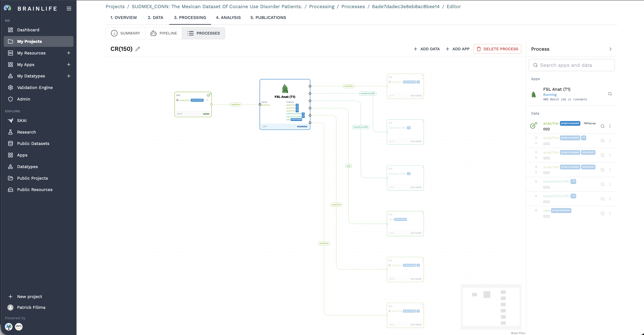Add a new app with plus icon
Screen dimensions: 644x335
point(69,64)
